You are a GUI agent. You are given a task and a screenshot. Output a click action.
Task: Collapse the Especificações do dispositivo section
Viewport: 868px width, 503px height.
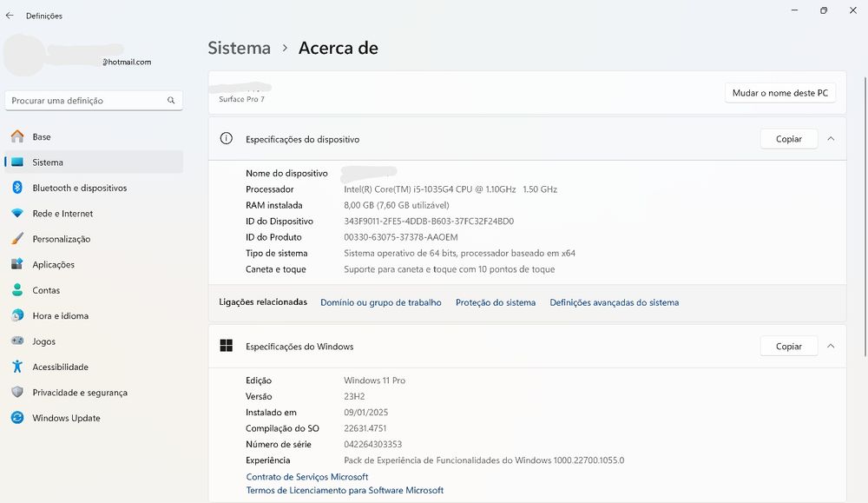831,138
